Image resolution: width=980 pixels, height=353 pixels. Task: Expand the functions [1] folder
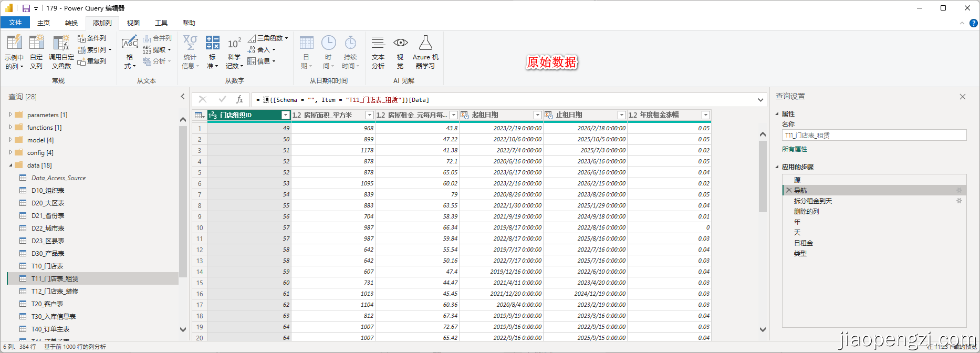coord(11,127)
